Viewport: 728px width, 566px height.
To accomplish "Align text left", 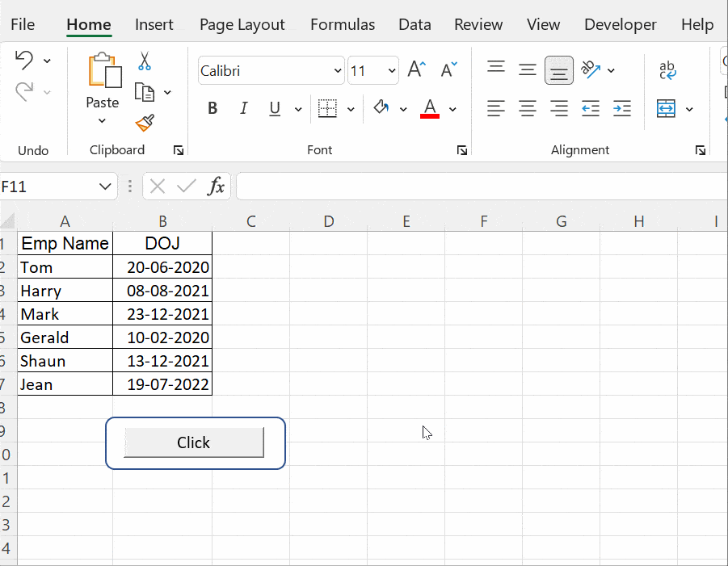I will click(496, 108).
